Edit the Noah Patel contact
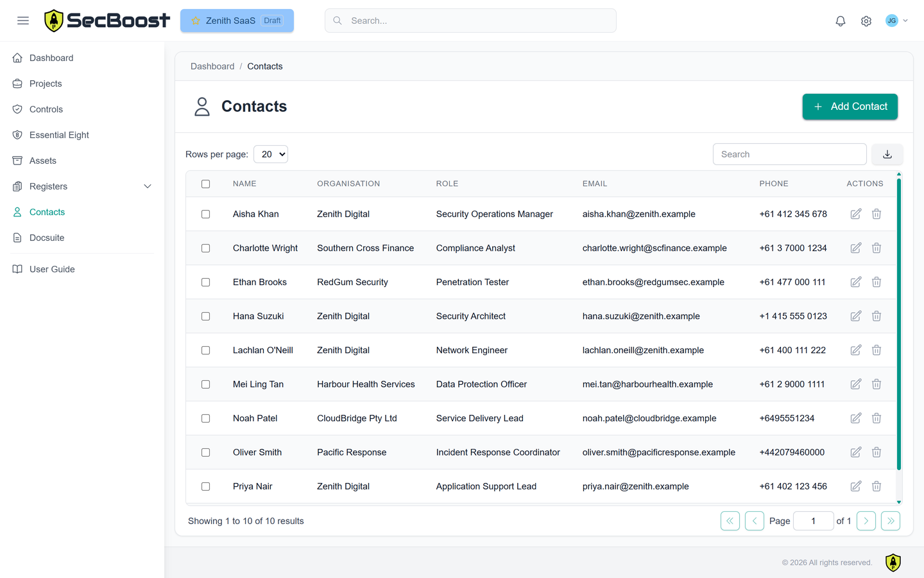Screen dimensions: 924x578 [x=855, y=418]
